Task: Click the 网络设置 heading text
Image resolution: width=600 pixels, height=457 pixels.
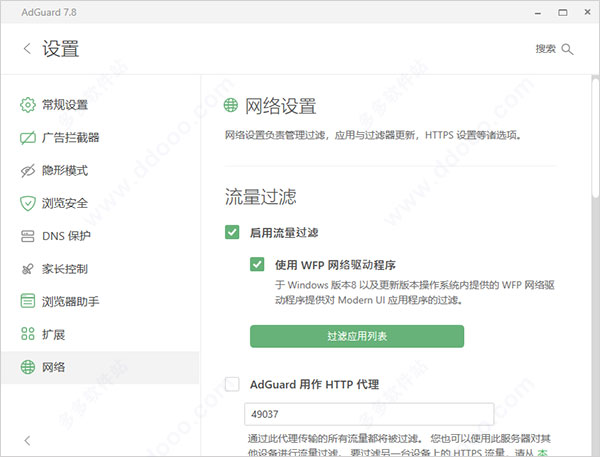Action: pos(280,106)
